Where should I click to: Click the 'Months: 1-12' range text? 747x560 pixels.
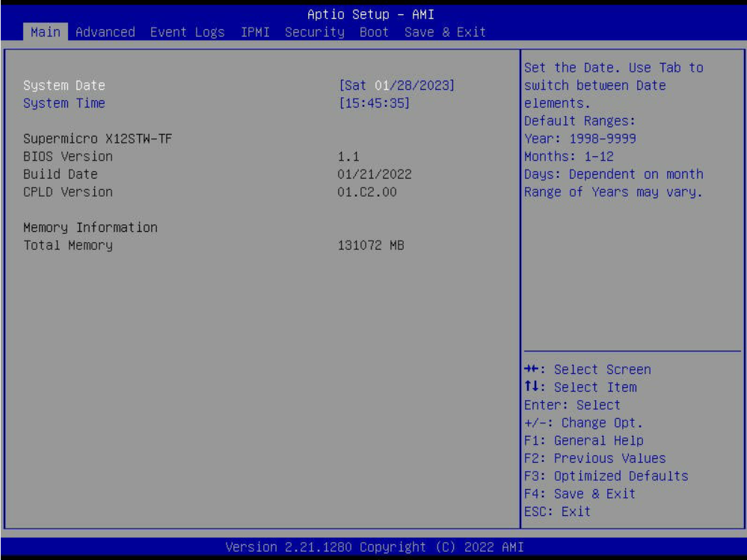click(x=569, y=156)
